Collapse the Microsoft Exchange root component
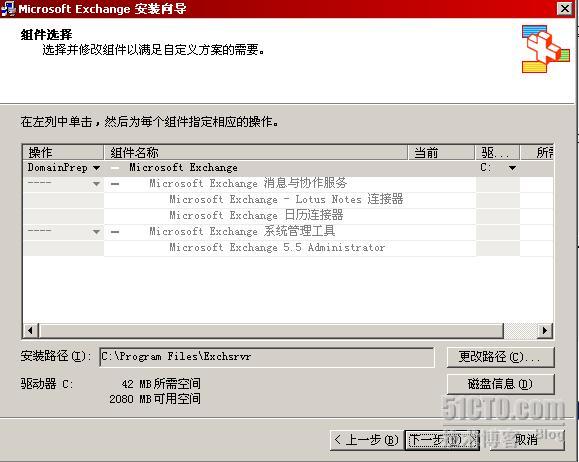579x462 pixels. coord(115,168)
